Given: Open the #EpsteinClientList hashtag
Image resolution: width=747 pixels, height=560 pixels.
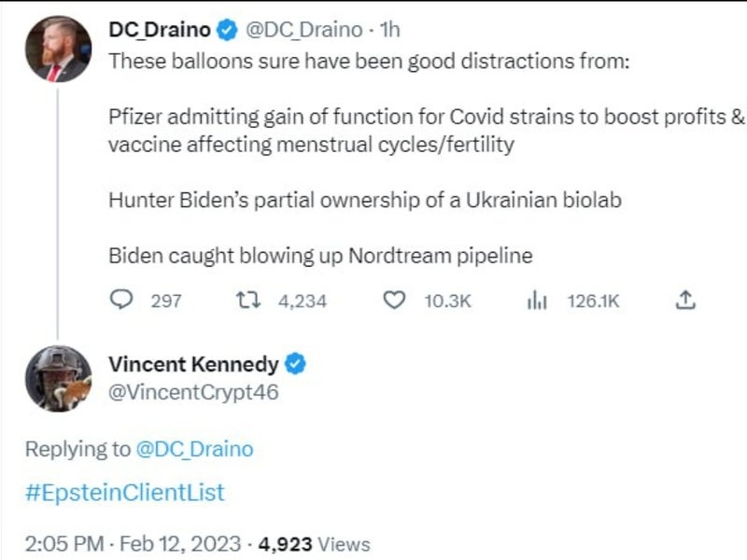Looking at the screenshot, I should pos(125,493).
